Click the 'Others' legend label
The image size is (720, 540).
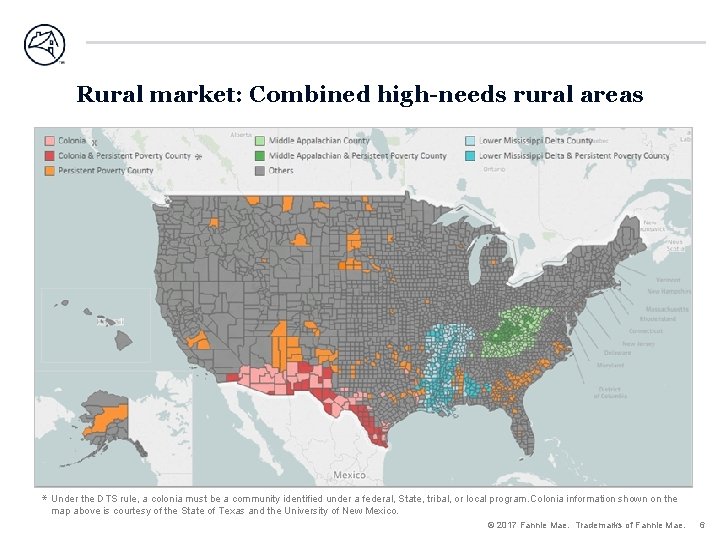[x=281, y=170]
